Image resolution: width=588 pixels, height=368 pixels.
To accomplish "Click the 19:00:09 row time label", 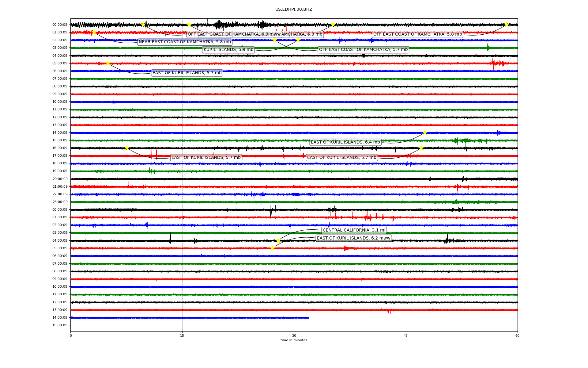I will pos(60,171).
